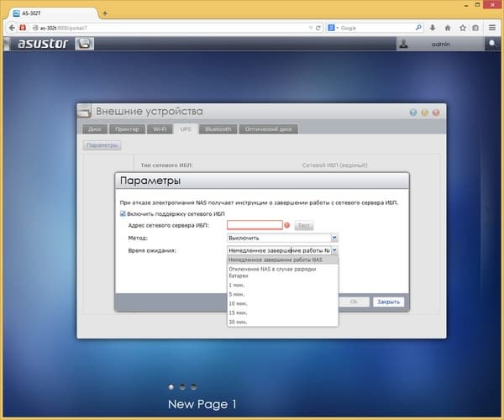The height and width of the screenshot is (420, 504).
Task: Open a new browser tab with plus
Action: click(x=105, y=13)
